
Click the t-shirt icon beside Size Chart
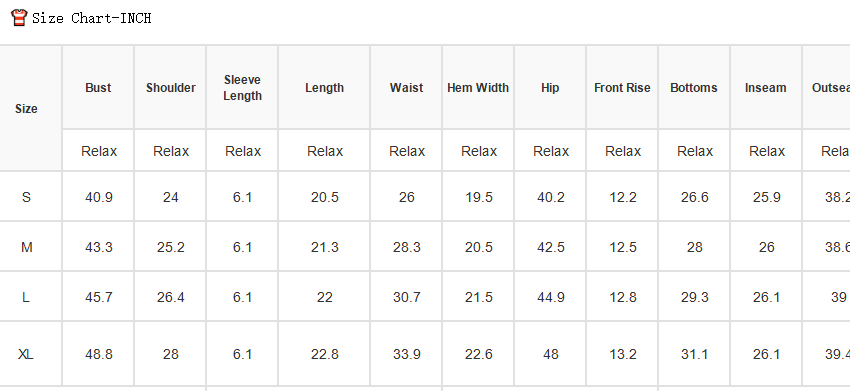19,17
